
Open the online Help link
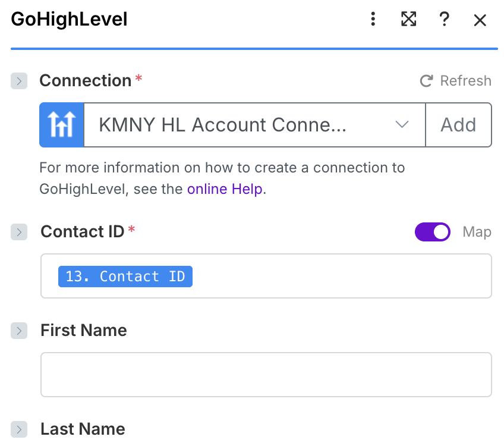[224, 190]
